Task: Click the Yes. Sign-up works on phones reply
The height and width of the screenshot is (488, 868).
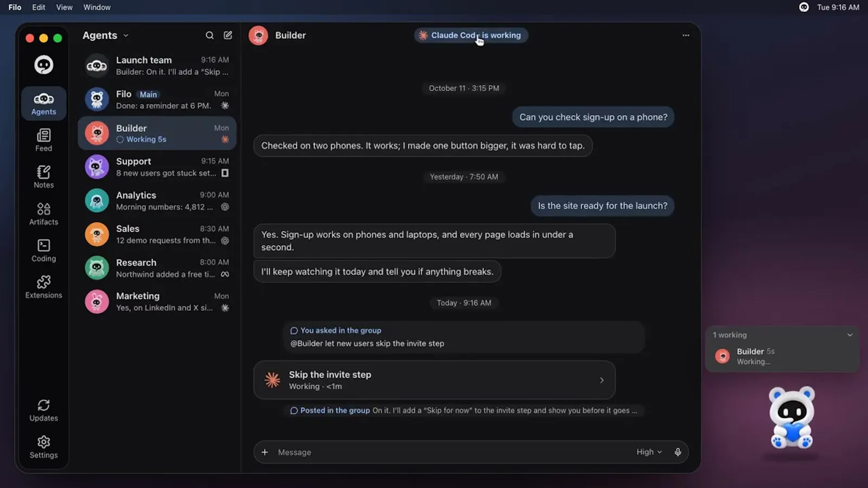Action: [x=435, y=241]
